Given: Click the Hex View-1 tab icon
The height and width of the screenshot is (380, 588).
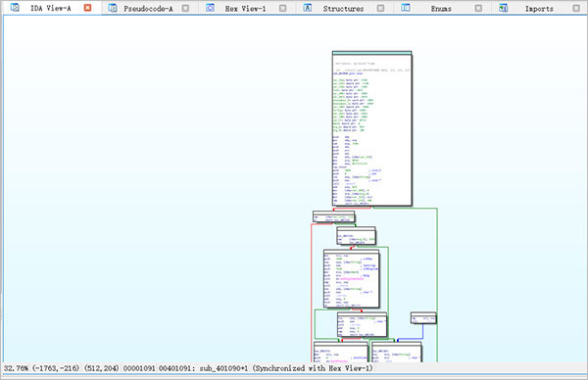Looking at the screenshot, I should click(211, 8).
